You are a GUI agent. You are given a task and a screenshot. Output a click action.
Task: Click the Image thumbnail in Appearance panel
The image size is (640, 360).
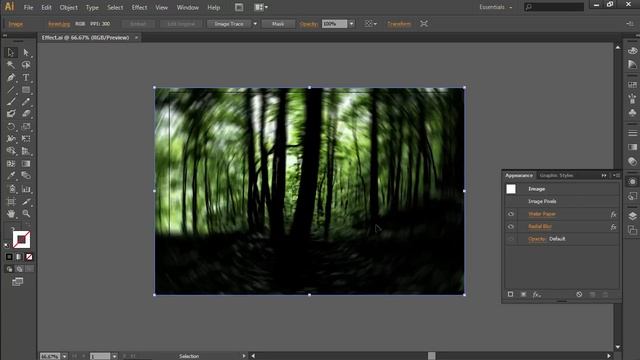click(511, 189)
